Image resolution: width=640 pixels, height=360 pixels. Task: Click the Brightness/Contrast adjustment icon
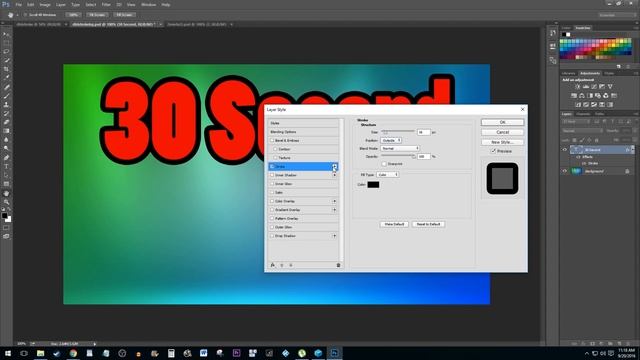point(578,87)
